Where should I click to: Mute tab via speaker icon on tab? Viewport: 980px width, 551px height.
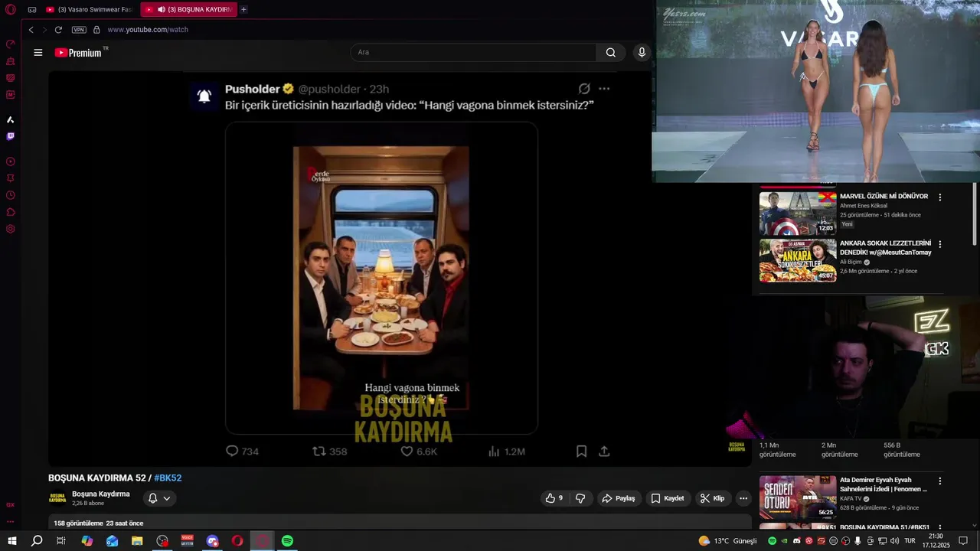[x=162, y=9]
